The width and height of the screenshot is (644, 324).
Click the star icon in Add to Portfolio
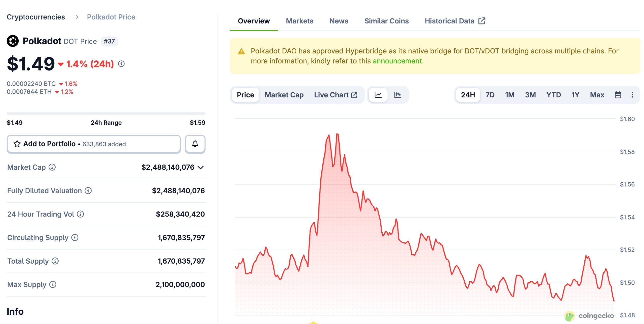tap(17, 144)
